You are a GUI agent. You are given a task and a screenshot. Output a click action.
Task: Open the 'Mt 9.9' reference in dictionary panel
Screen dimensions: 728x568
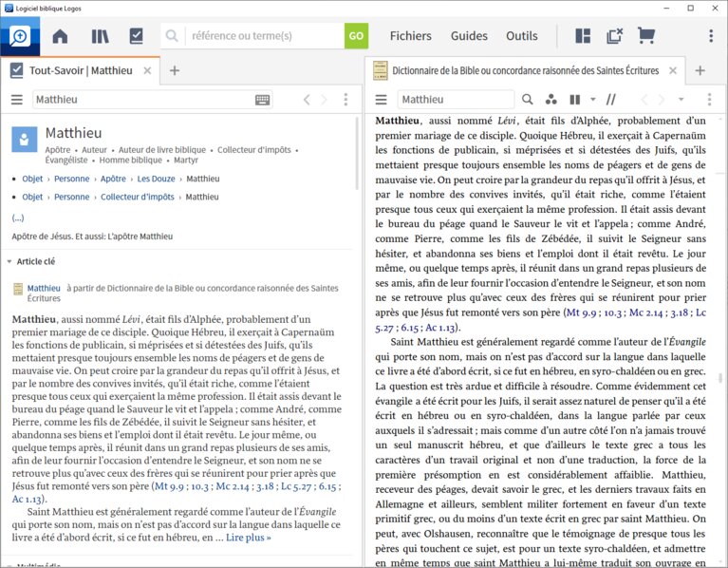click(x=581, y=312)
